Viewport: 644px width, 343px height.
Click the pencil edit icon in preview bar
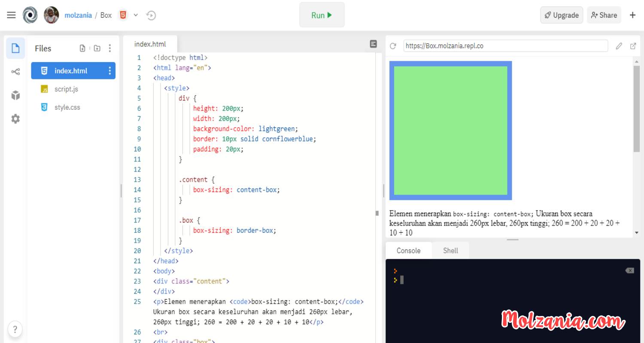(x=619, y=46)
